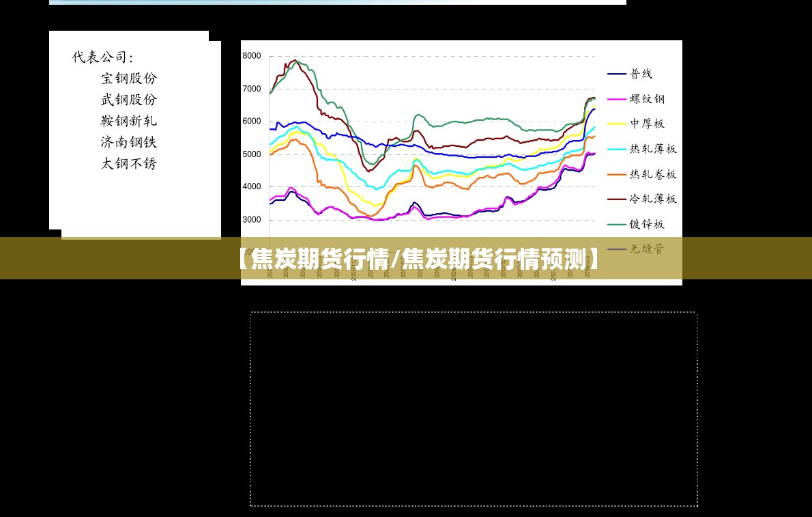812x517 pixels.
Task: Click the steel price line chart plot
Action: tap(433, 156)
